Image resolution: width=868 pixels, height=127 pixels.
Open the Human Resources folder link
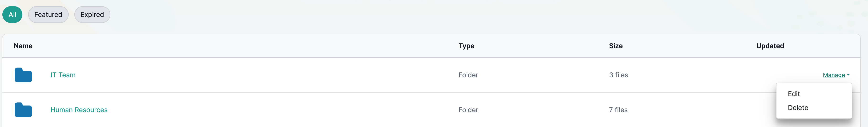point(79,110)
